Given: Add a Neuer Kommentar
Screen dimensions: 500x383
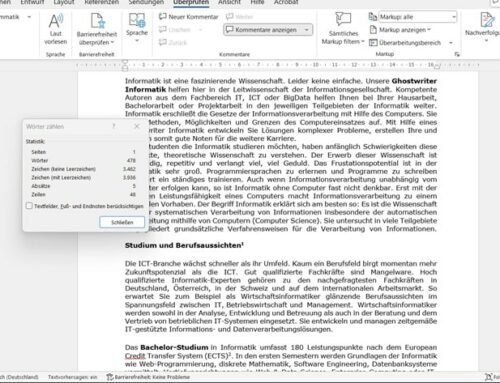Looking at the screenshot, I should pyautogui.click(x=189, y=17).
